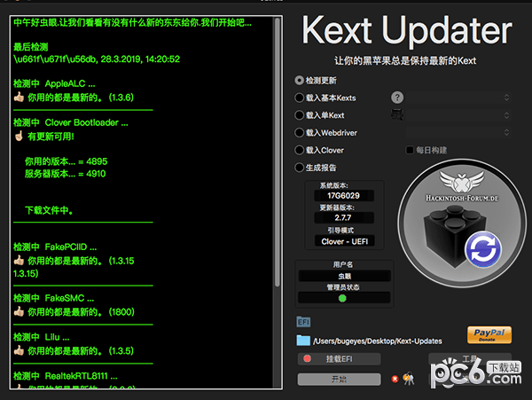Click the Hackintosh-Forum.de winged apple logo
Image resolution: width=532 pixels, height=400 pixels.
(462, 187)
